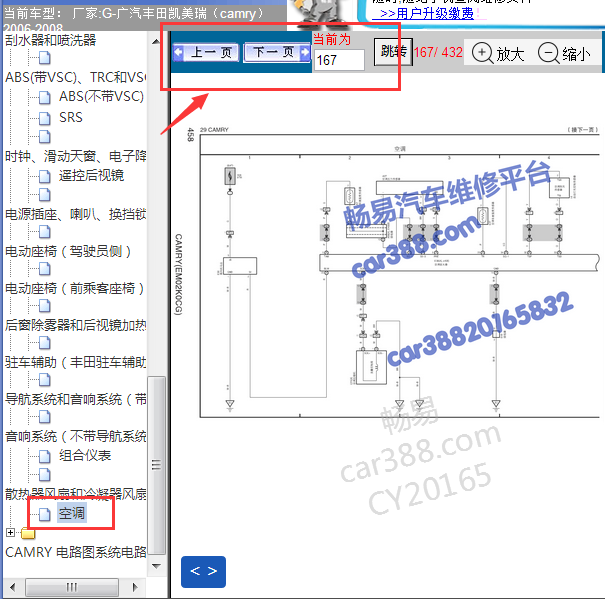Click 电动座椅（前乘客座椅）heading text
605x599 pixels.
pos(75,288)
